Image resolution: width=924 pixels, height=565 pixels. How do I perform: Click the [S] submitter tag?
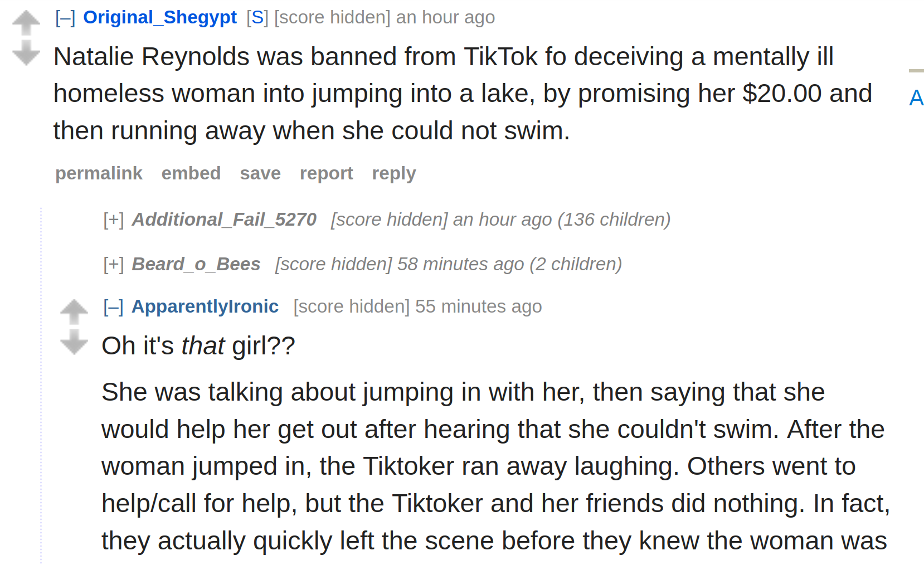257,18
